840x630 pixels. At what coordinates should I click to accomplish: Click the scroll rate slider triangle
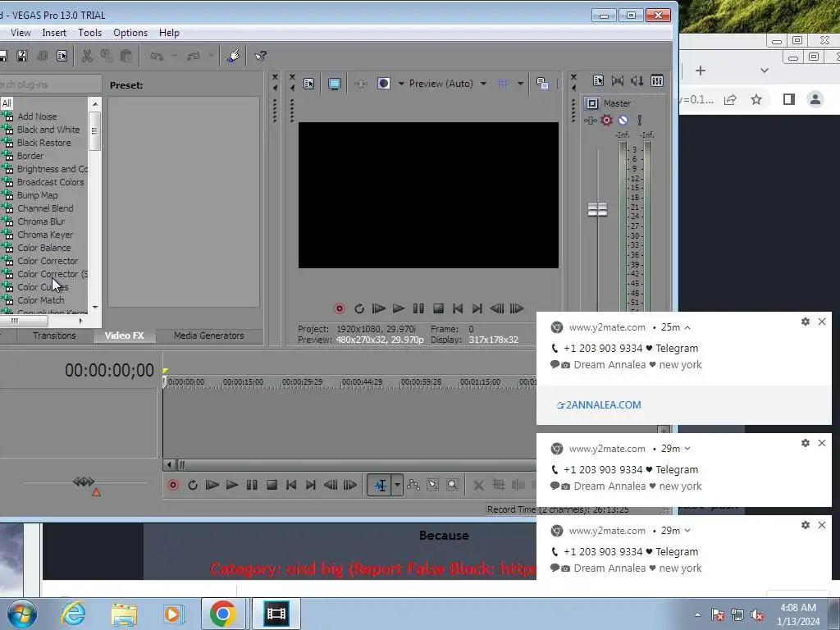click(x=96, y=492)
